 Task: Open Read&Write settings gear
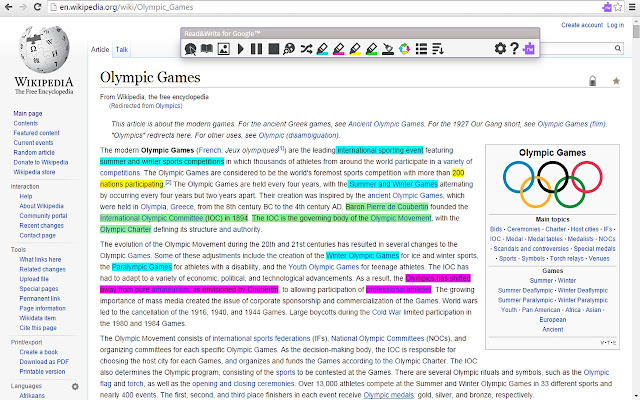500,49
